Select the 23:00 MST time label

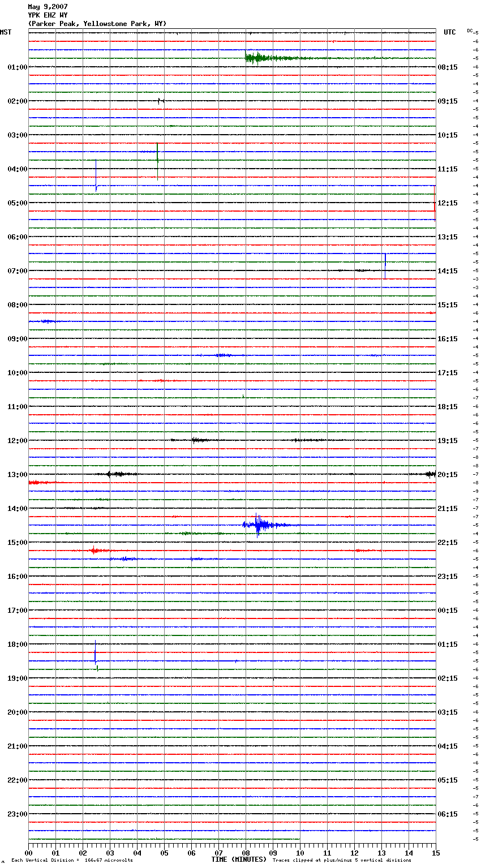pyautogui.click(x=18, y=814)
